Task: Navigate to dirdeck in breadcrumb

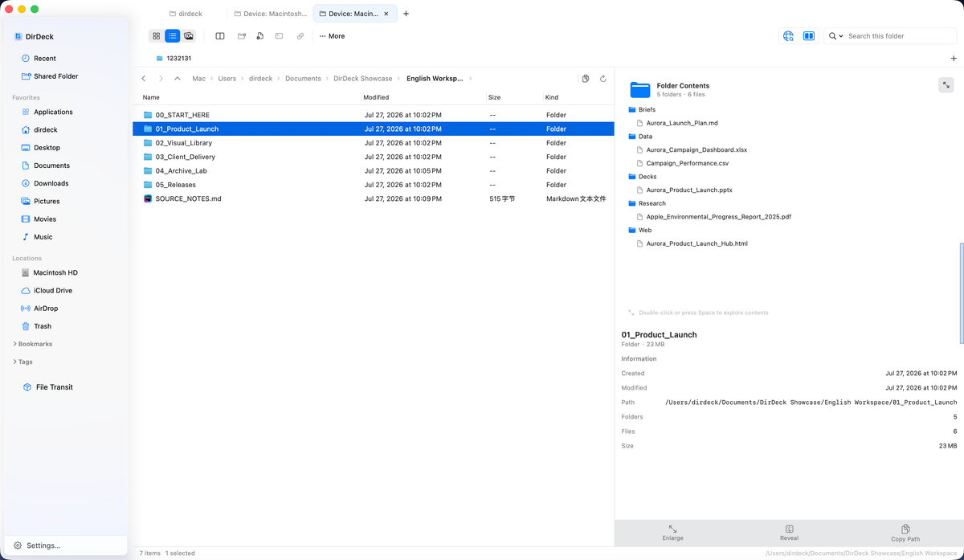Action: 260,79
